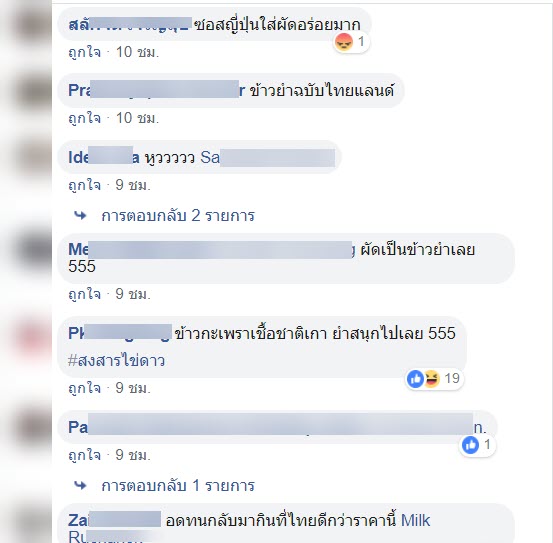Click ถูกใจ under the ผัดเป็นข้าวยำเลย comment

click(x=85, y=294)
